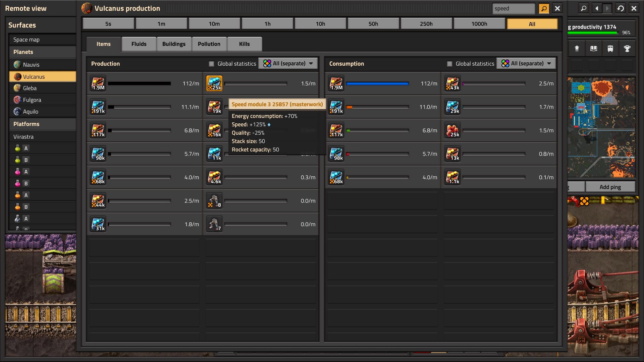Select Gleba planet

point(43,88)
